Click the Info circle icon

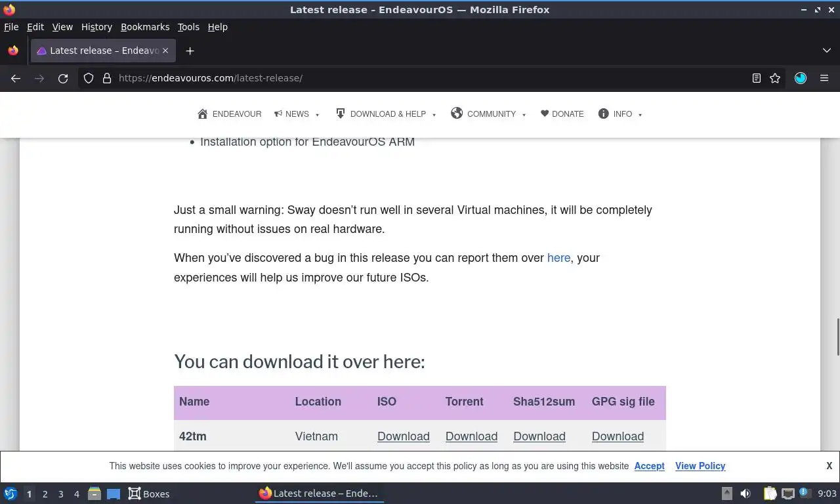coord(604,114)
